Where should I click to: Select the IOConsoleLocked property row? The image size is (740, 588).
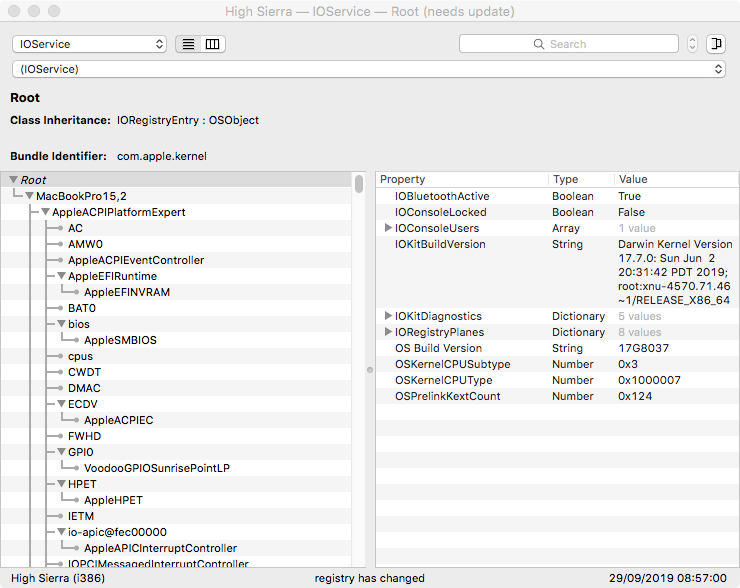[557, 212]
